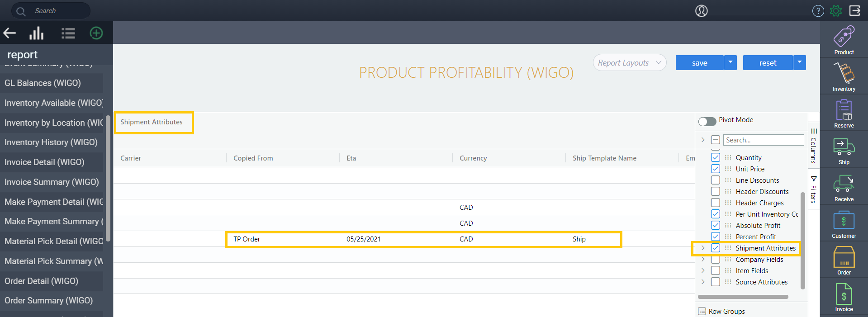The height and width of the screenshot is (317, 868).
Task: Uncheck the Shipment Attributes checkbox
Action: click(x=716, y=248)
